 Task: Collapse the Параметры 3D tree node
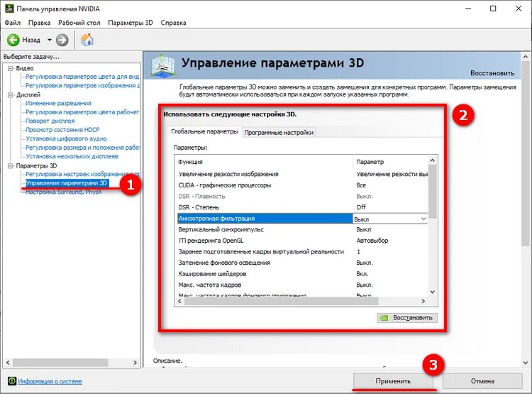click(10, 165)
